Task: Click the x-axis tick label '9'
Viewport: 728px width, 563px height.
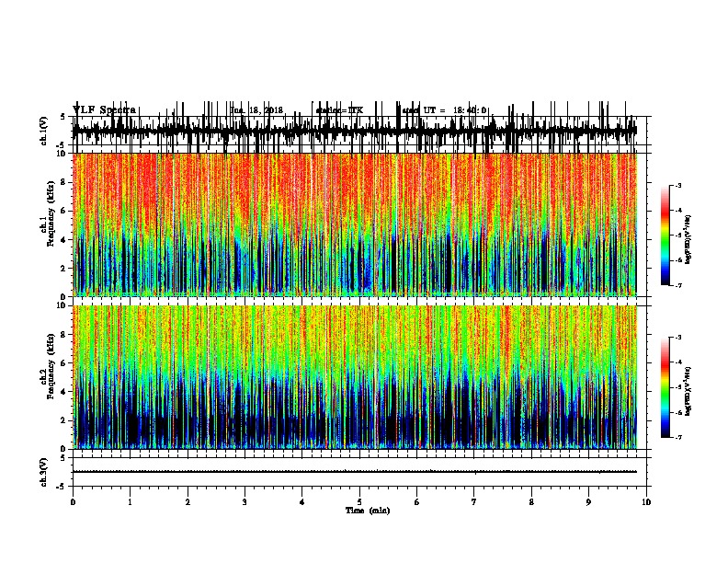Action: [588, 502]
